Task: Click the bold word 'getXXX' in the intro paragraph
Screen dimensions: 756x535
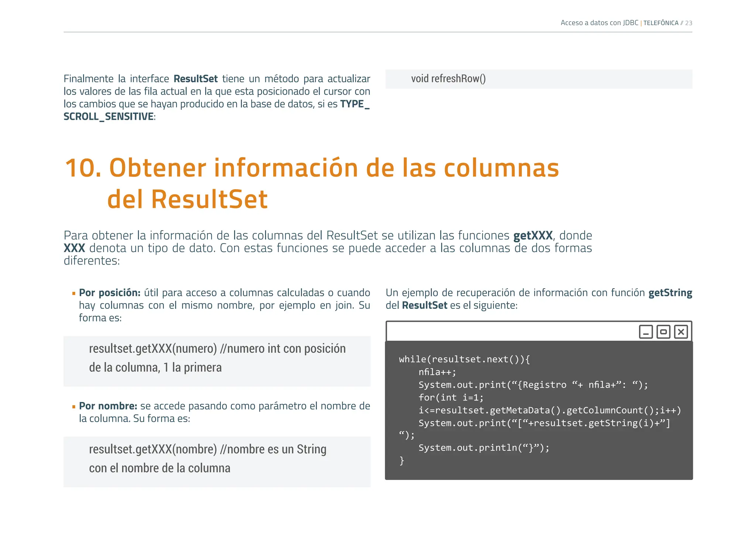Action: click(533, 235)
